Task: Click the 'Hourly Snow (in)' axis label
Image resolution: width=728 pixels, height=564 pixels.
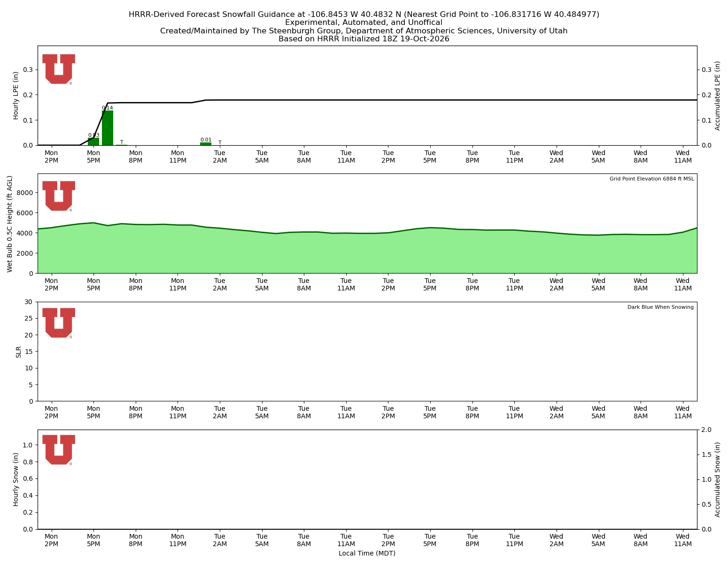Action: (16, 479)
